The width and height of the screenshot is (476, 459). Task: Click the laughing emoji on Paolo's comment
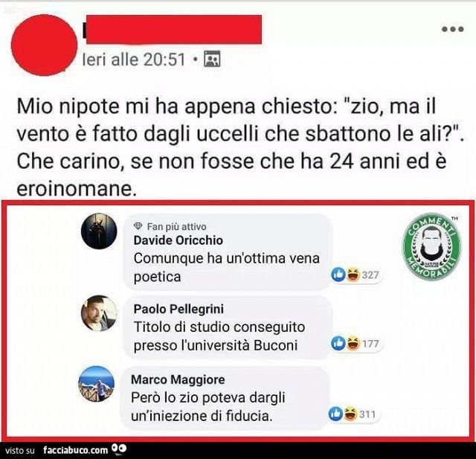(x=353, y=344)
